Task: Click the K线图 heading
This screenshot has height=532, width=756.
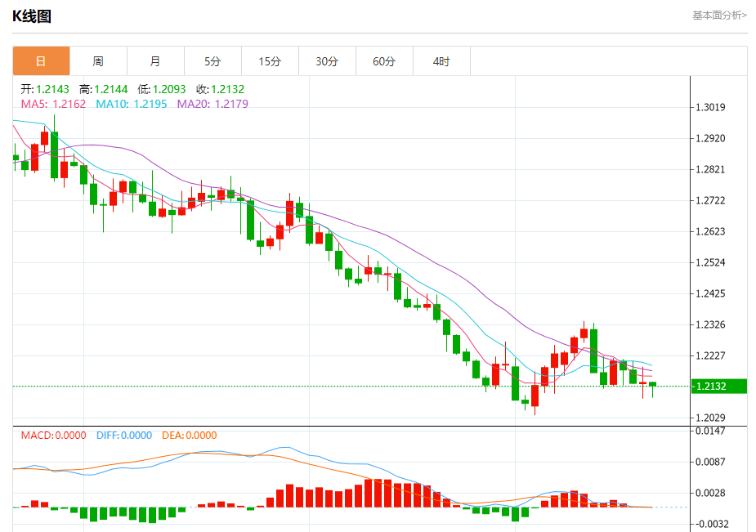Action: [32, 16]
